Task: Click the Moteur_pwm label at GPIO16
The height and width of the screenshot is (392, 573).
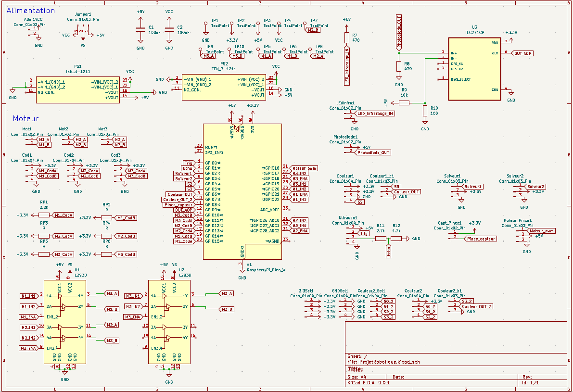Action: click(x=305, y=168)
